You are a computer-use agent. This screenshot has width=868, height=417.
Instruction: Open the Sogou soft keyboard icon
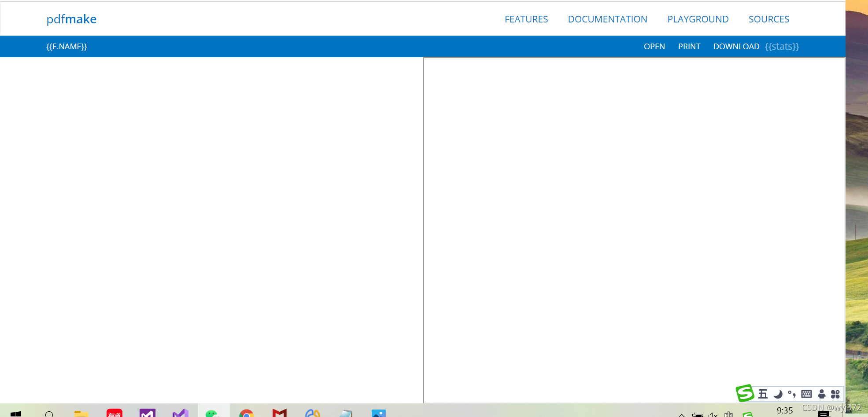(x=806, y=394)
